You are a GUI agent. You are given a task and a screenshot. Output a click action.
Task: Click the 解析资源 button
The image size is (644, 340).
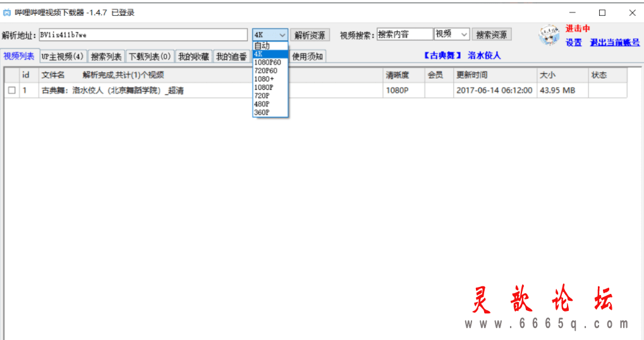[310, 35]
